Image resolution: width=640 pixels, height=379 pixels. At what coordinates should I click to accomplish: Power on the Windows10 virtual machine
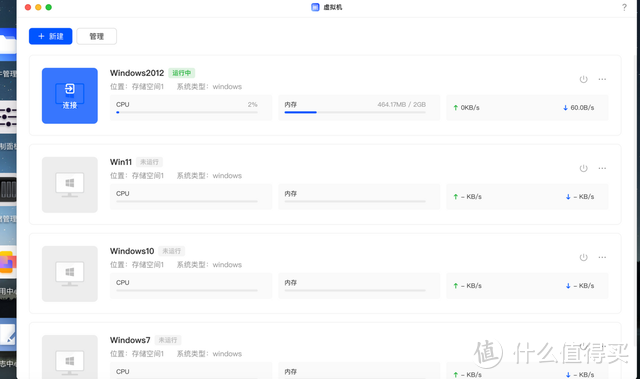click(584, 257)
